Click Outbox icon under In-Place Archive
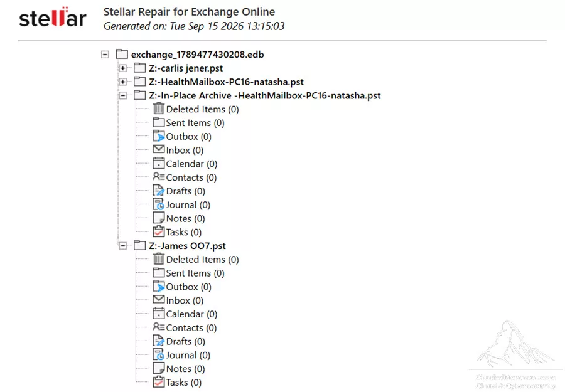Image resolution: width=565 pixels, height=392 pixels. click(159, 136)
